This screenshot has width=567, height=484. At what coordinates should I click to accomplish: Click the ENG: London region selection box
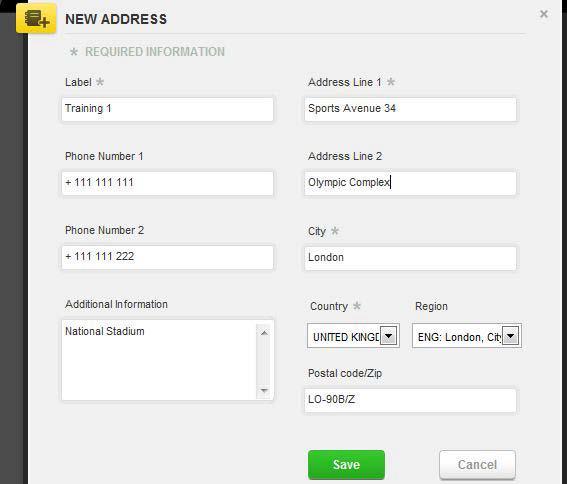[466, 336]
